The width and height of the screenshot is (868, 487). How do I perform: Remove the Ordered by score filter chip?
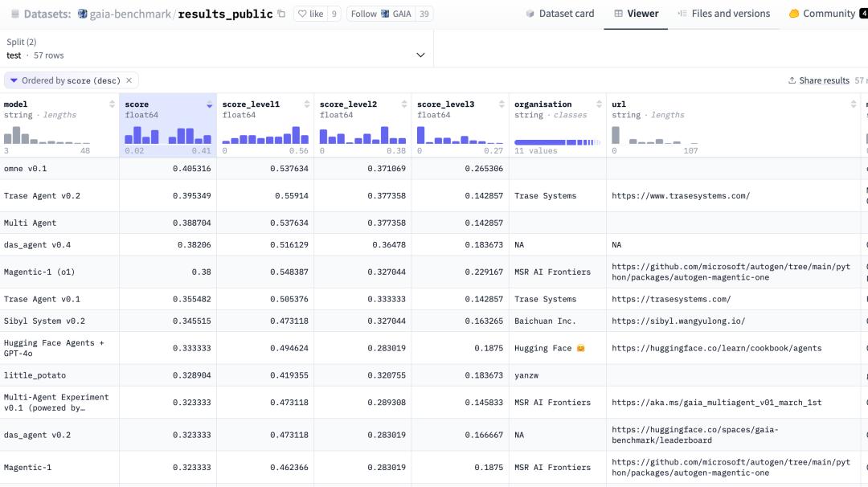[x=129, y=80]
